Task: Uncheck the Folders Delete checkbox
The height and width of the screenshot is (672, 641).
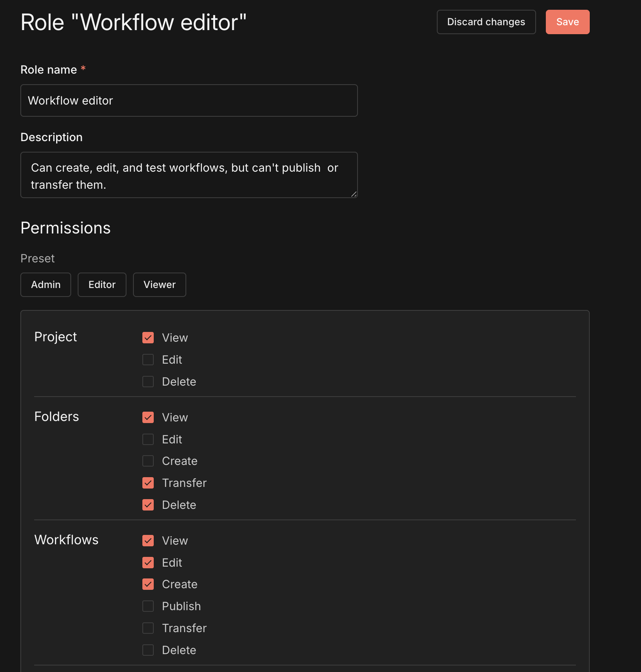Action: pyautogui.click(x=148, y=505)
